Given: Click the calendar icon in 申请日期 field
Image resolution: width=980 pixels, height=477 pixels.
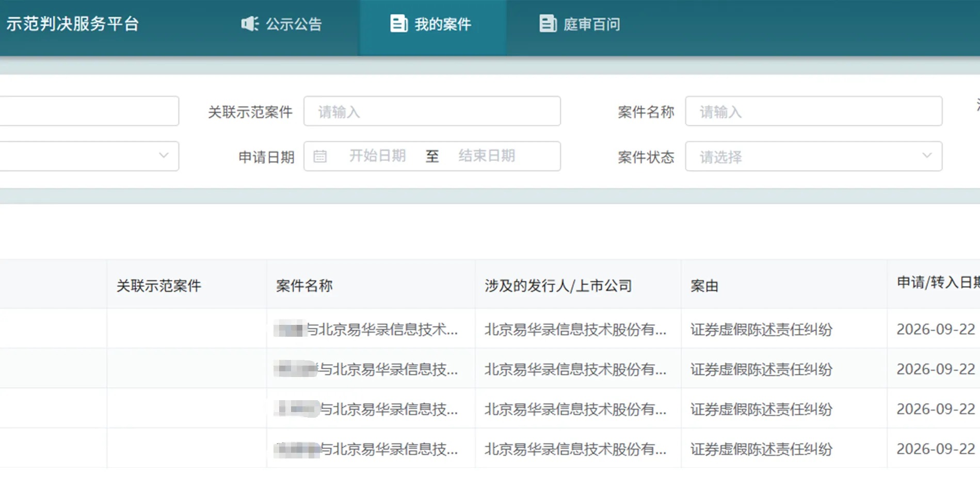Looking at the screenshot, I should (320, 156).
